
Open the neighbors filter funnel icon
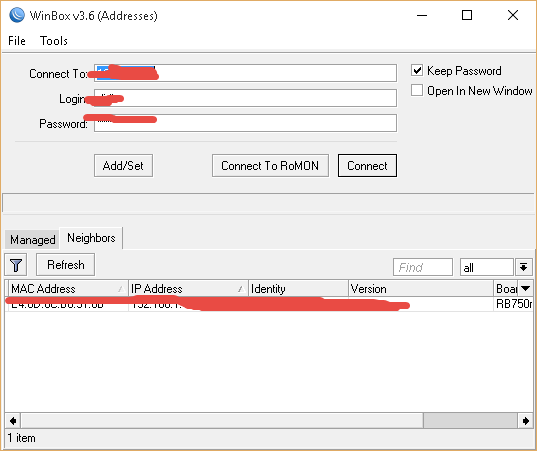coord(16,265)
